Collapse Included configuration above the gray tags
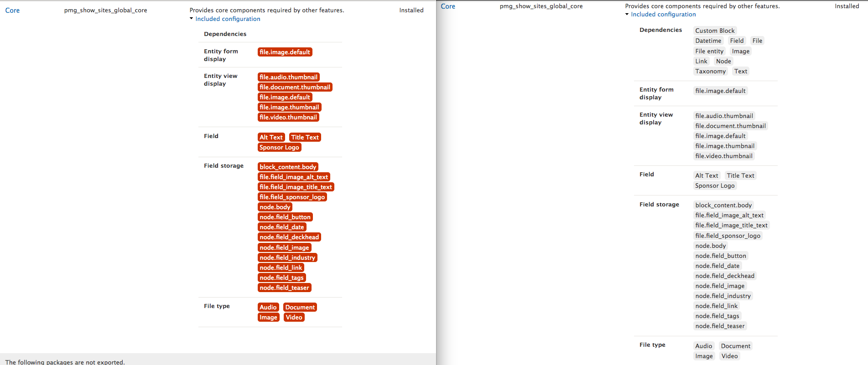868x365 pixels. 663,15
